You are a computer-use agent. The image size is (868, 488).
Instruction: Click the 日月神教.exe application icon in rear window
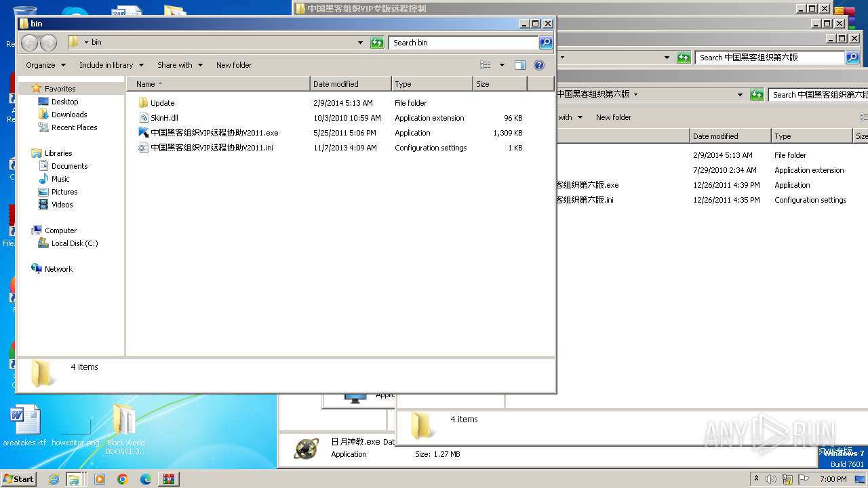click(307, 448)
